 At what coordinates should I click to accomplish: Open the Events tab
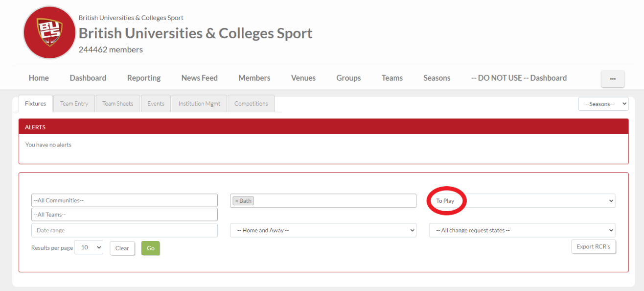(x=156, y=104)
